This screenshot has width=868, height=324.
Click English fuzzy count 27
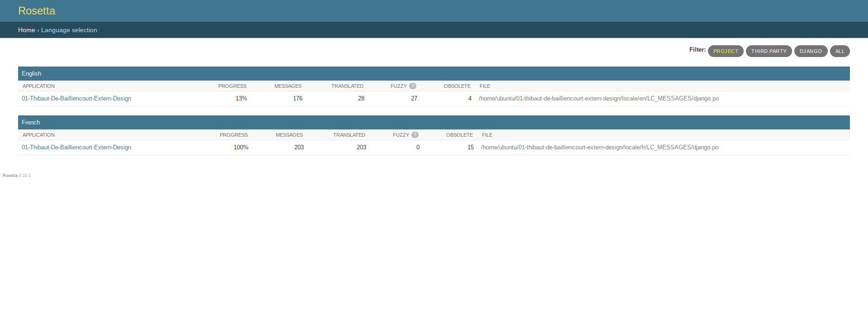pos(414,98)
